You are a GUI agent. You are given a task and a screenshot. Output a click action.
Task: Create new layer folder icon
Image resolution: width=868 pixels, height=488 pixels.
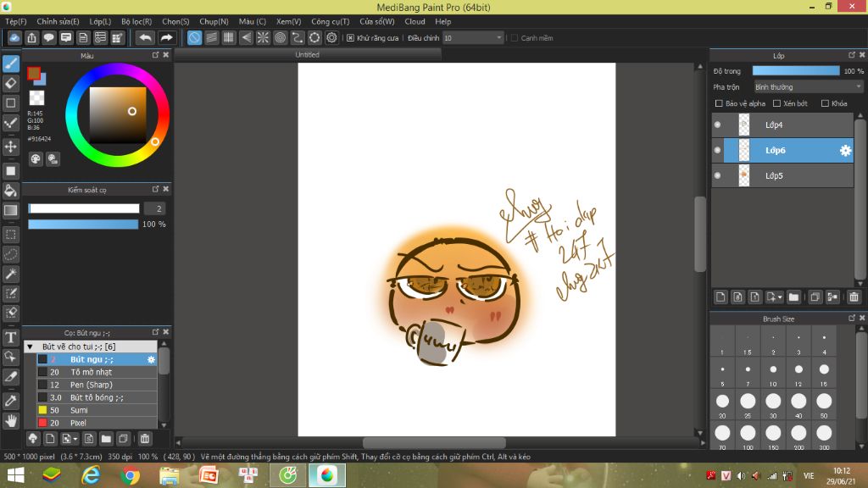click(x=793, y=297)
